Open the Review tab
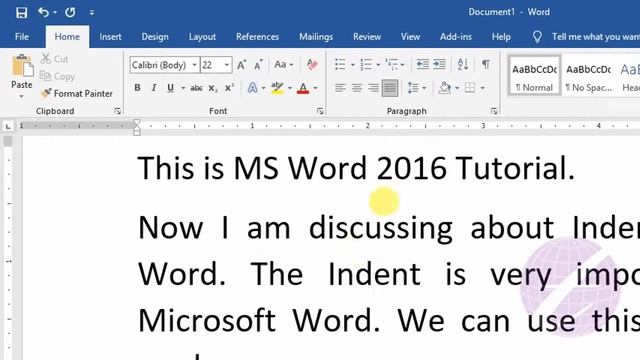 pos(367,37)
